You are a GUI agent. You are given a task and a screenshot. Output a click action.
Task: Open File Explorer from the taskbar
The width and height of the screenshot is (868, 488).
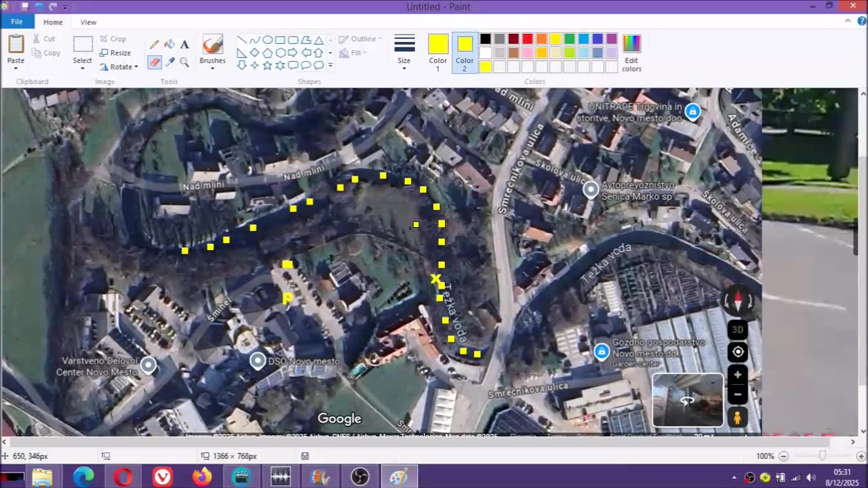pos(42,477)
